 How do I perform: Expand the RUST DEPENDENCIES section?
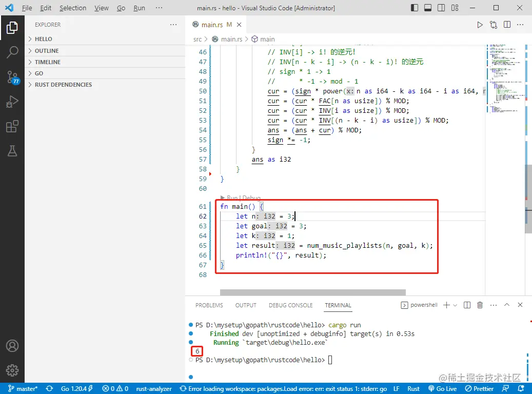click(105, 85)
